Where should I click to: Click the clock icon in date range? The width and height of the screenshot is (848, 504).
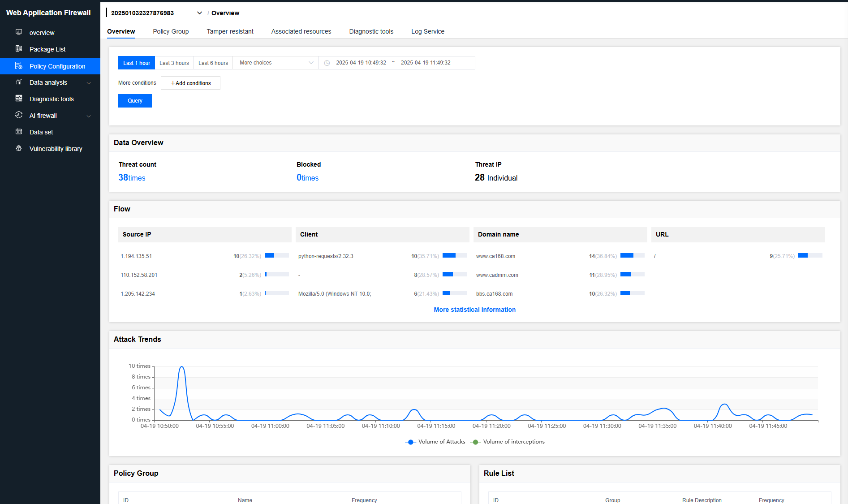pos(327,63)
